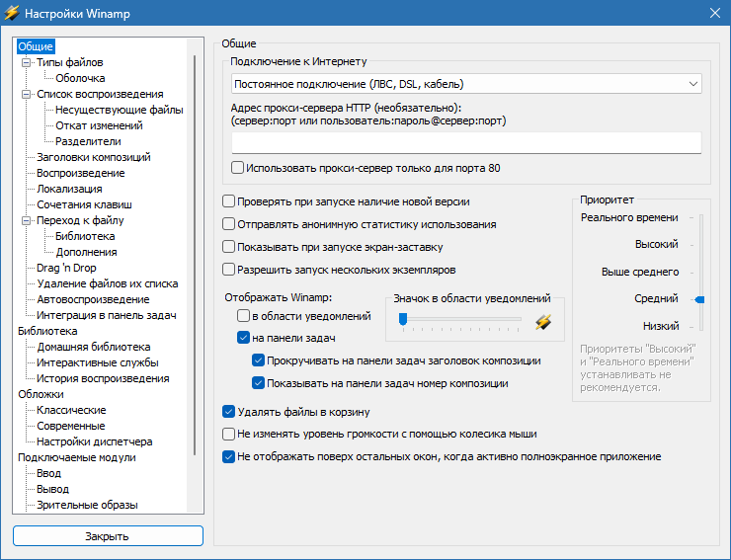Check 'Проверять при запуске наличие новой версии'
This screenshot has height=560, width=731.
point(228,200)
